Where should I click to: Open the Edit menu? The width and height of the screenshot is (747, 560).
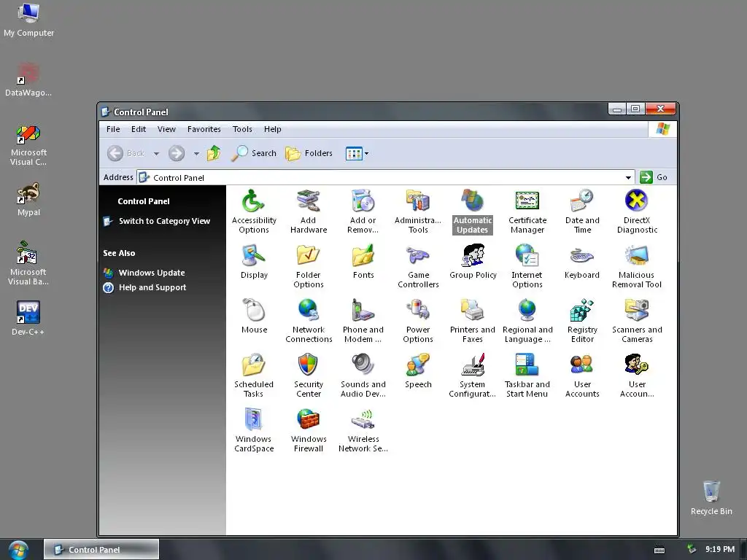pos(139,129)
